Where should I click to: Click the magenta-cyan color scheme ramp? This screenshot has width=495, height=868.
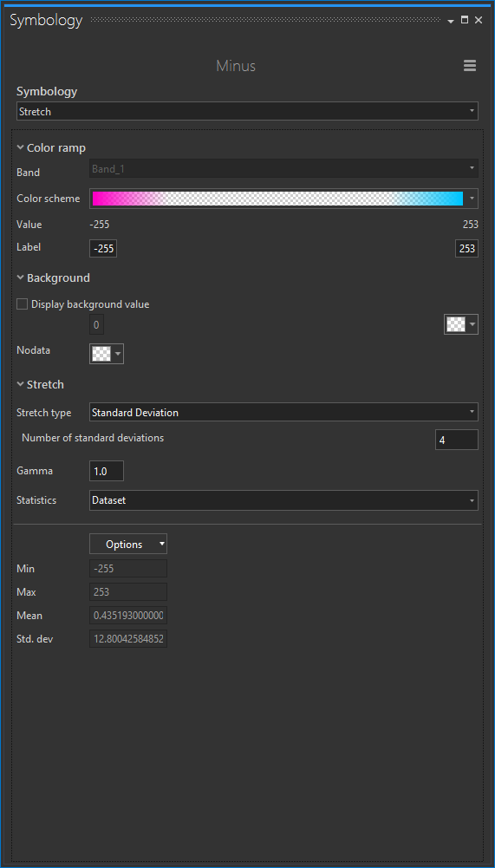tap(277, 199)
